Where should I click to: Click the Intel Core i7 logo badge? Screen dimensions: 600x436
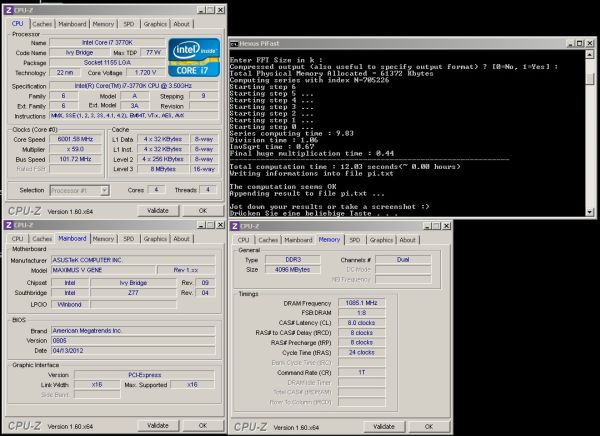[x=194, y=57]
